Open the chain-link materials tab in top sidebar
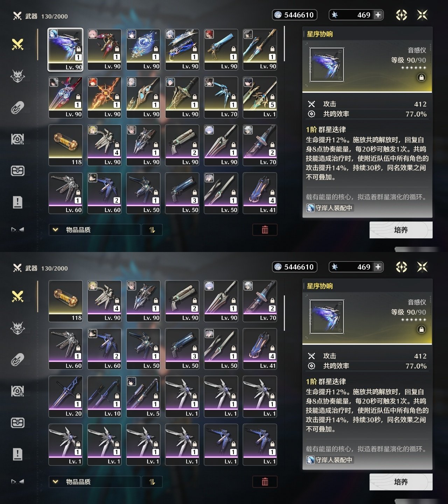The height and width of the screenshot is (504, 448). point(17,107)
